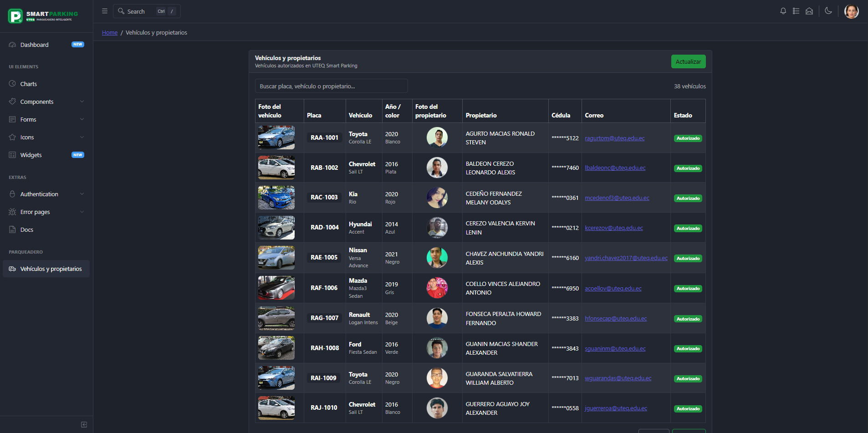This screenshot has height=433, width=868.
Task: Click the Charts pie icon
Action: (x=12, y=84)
